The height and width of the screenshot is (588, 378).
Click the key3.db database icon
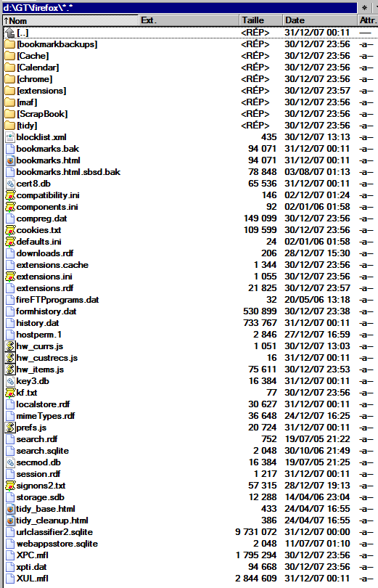click(10, 381)
